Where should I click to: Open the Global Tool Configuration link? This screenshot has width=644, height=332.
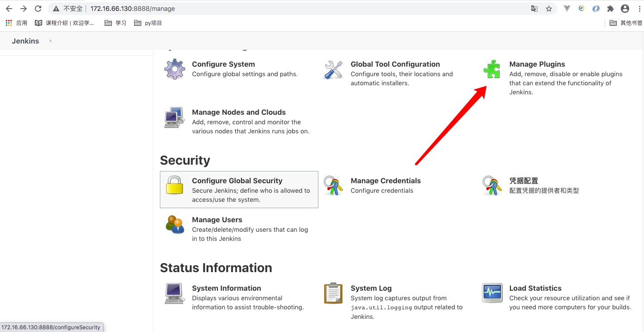point(395,64)
